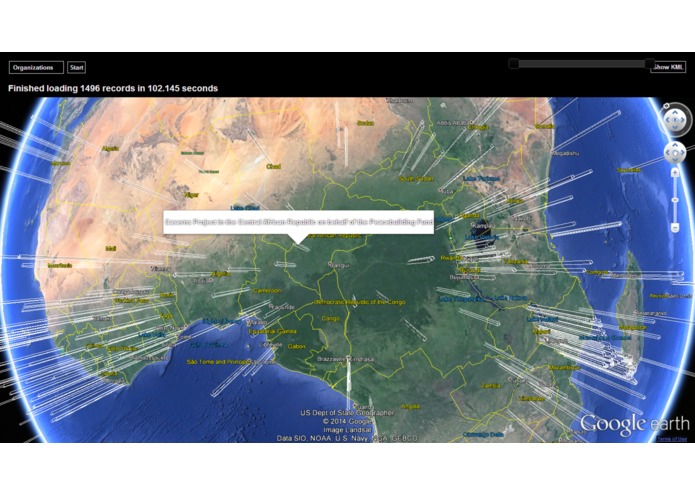Click the Move joystick left arrow
Screen dimensions: 695x494
(x=668, y=152)
